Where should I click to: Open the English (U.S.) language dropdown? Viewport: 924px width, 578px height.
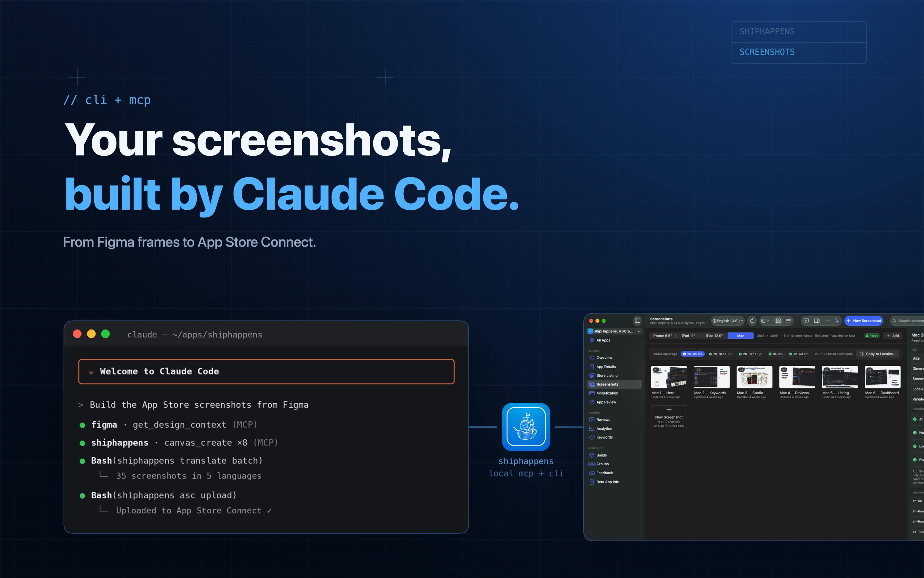[728, 321]
